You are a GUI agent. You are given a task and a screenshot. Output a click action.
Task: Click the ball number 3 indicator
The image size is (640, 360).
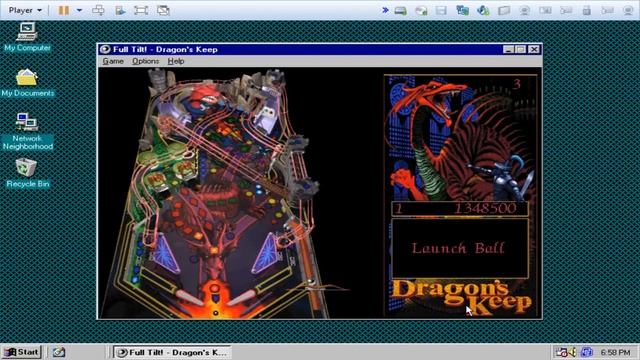pos(517,84)
